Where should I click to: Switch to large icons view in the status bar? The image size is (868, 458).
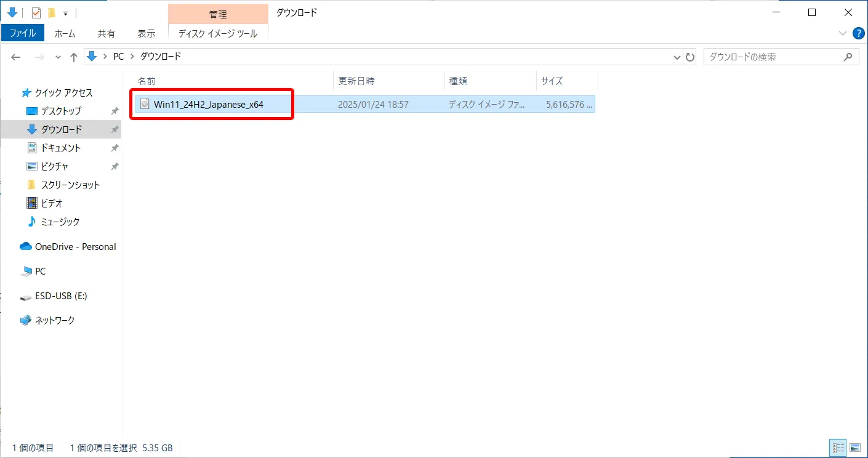pos(854,448)
